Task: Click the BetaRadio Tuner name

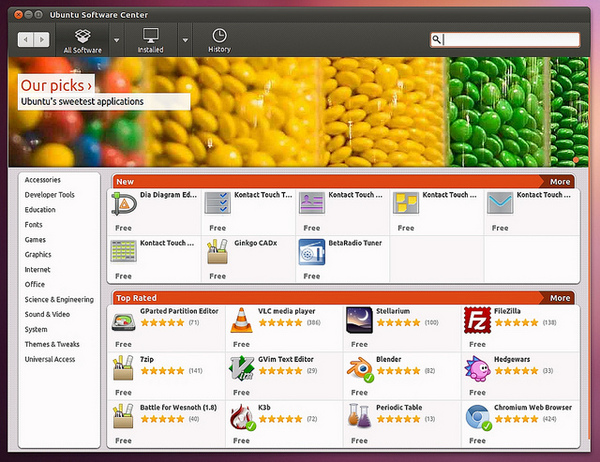Action: (x=355, y=243)
